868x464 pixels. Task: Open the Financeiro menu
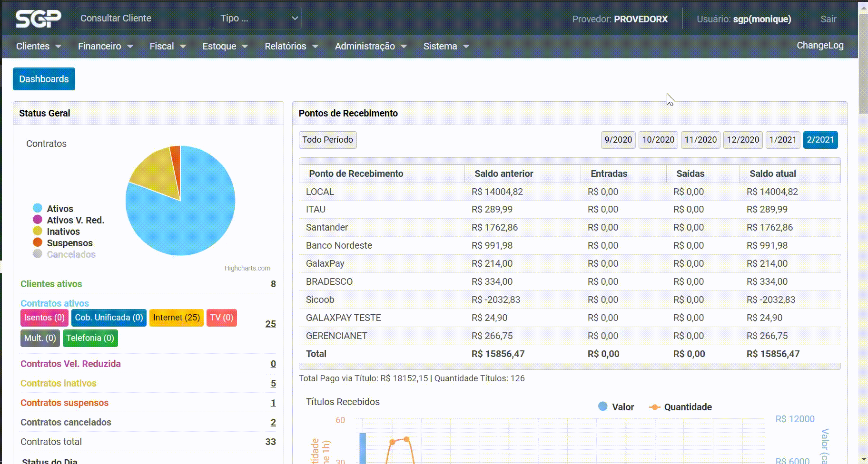click(105, 46)
